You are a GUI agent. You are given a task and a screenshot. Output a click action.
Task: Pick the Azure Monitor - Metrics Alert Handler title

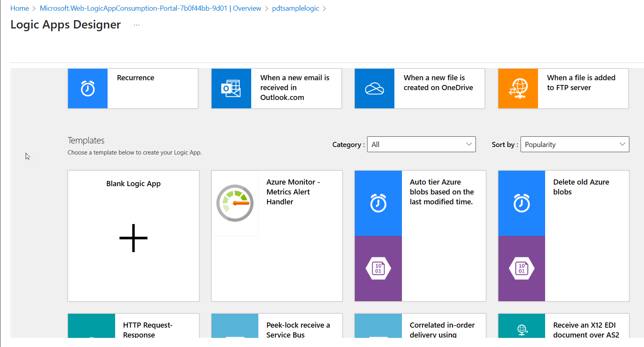[293, 192]
